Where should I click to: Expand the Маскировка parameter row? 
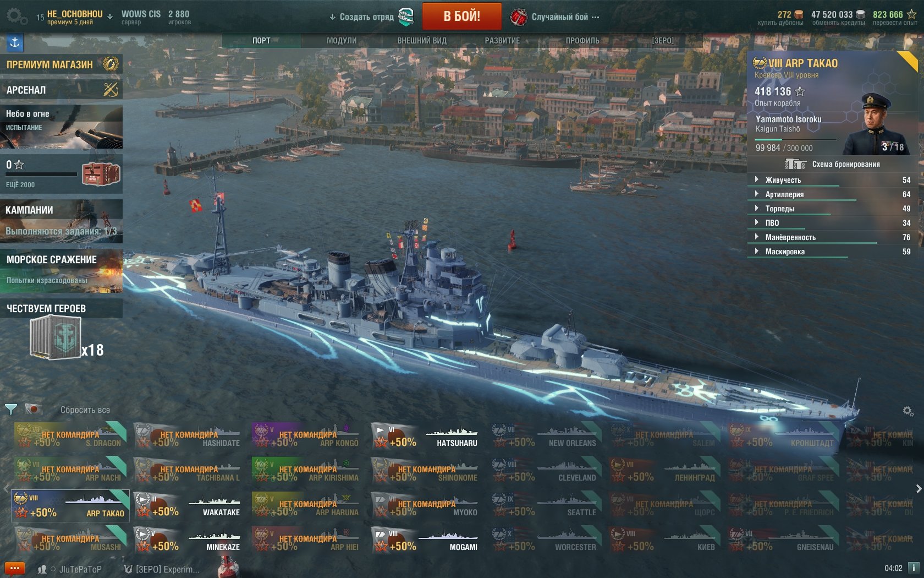point(832,252)
